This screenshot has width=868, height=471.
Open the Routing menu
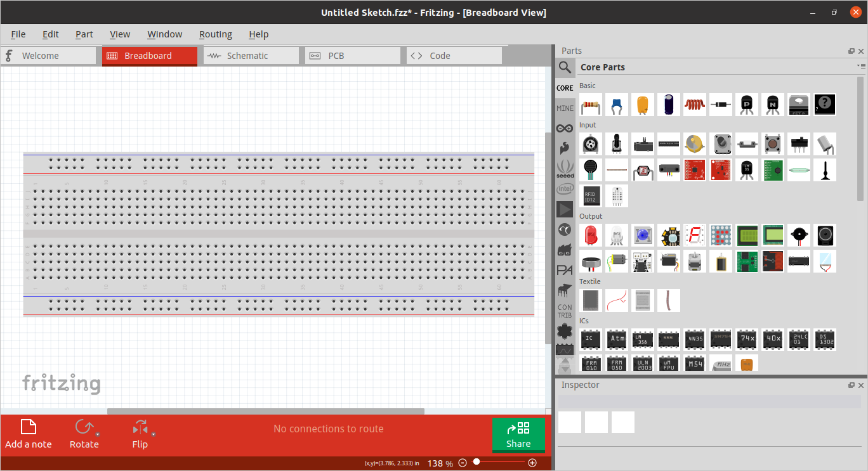click(216, 34)
